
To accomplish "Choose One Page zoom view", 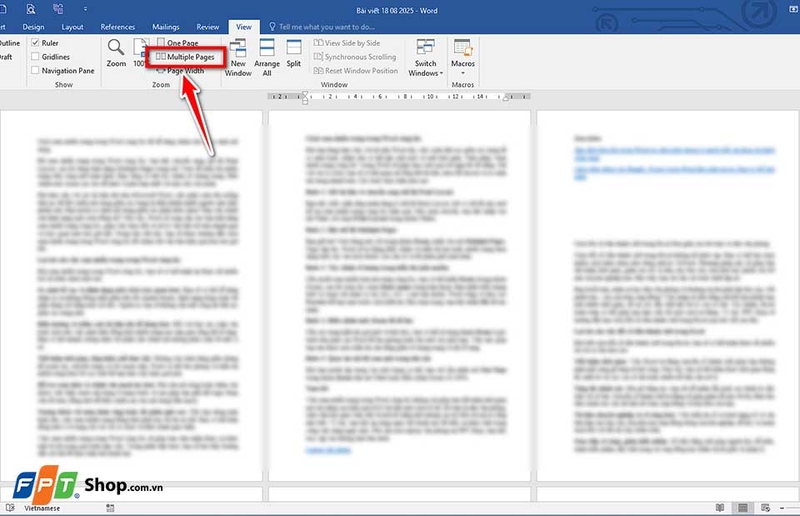I will pyautogui.click(x=178, y=43).
